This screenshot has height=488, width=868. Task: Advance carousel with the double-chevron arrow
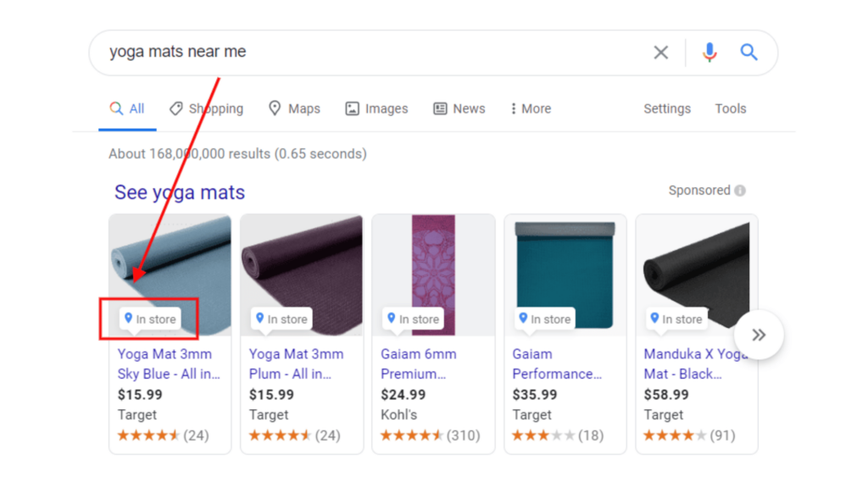(759, 335)
